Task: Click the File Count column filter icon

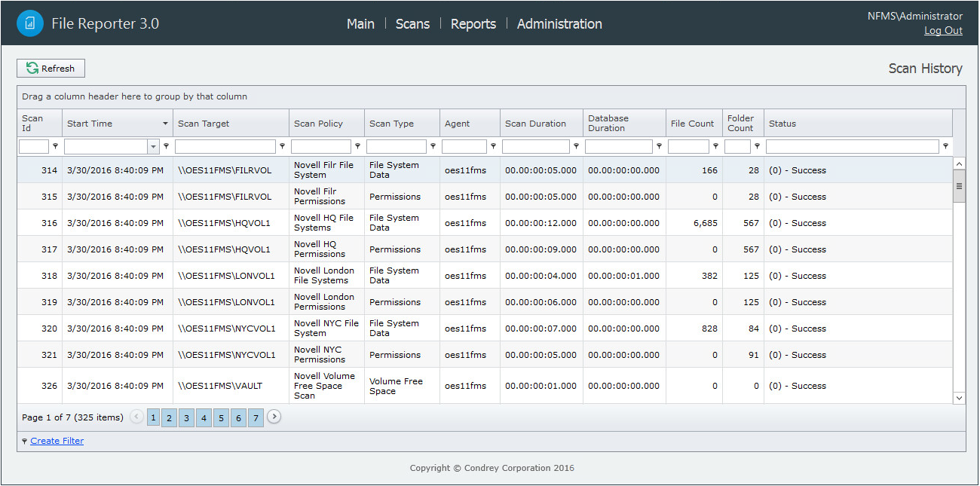Action: click(716, 147)
